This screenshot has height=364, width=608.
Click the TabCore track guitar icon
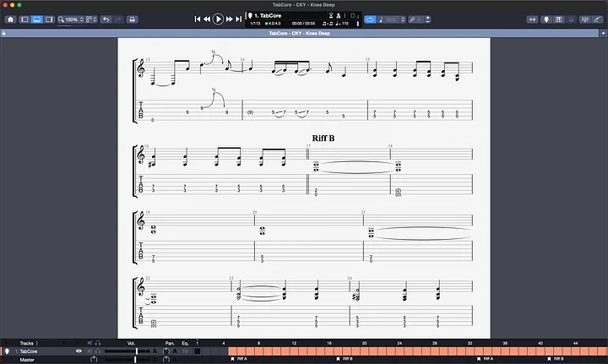(7, 351)
